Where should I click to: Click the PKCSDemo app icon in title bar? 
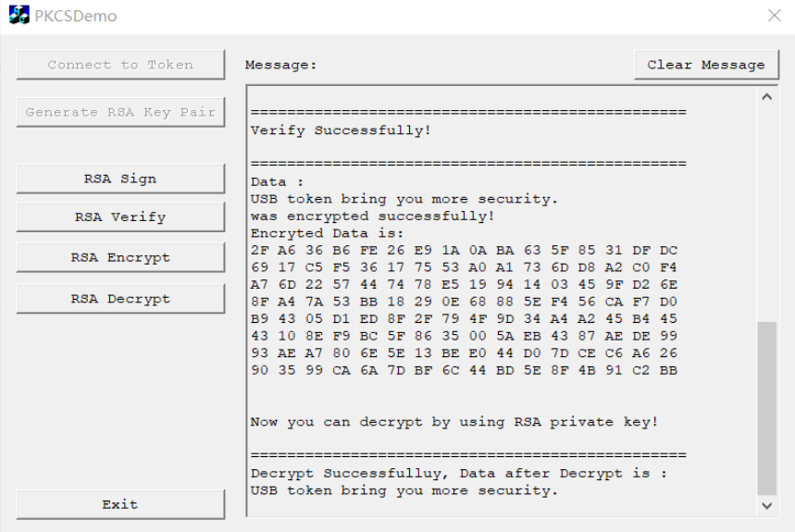pyautogui.click(x=19, y=15)
